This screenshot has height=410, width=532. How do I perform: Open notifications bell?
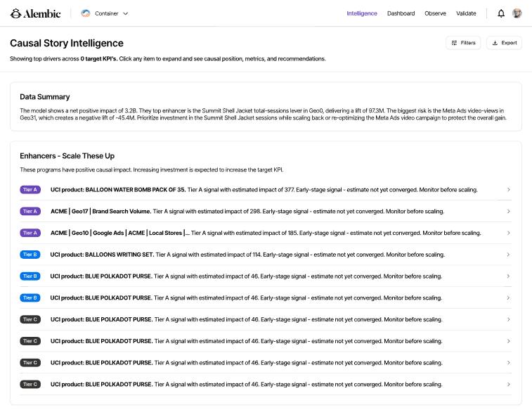(501, 13)
